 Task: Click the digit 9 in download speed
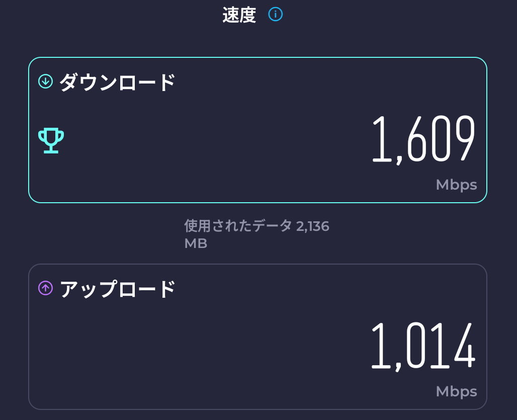pyautogui.click(x=463, y=138)
